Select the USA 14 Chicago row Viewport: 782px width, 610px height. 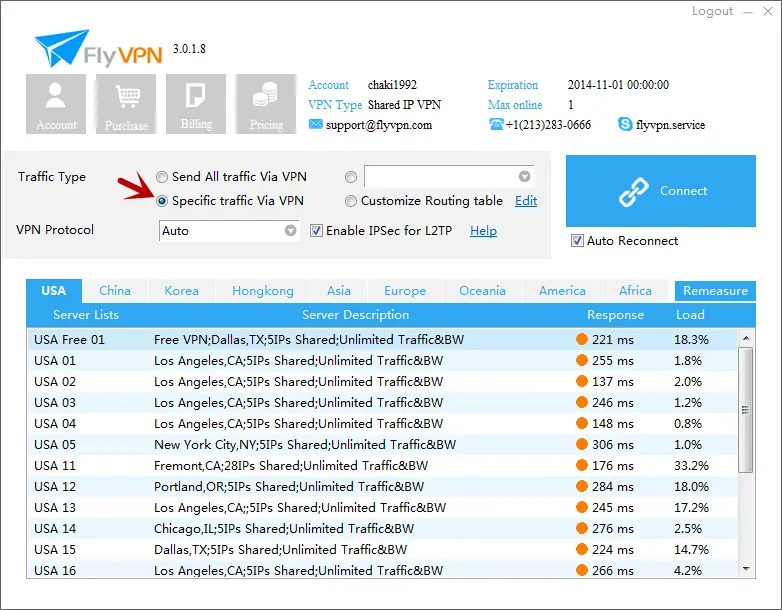[382, 528]
